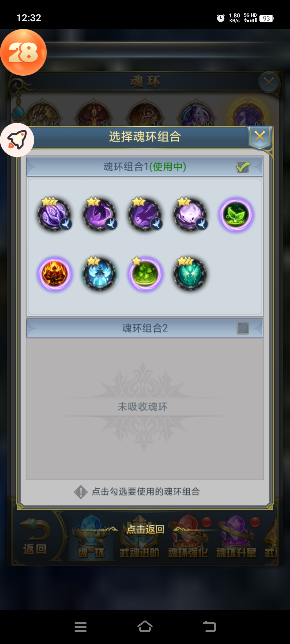Viewport: 290px width, 644px height.
Task: Tap the 点击返回 button
Action: pyautogui.click(x=145, y=529)
